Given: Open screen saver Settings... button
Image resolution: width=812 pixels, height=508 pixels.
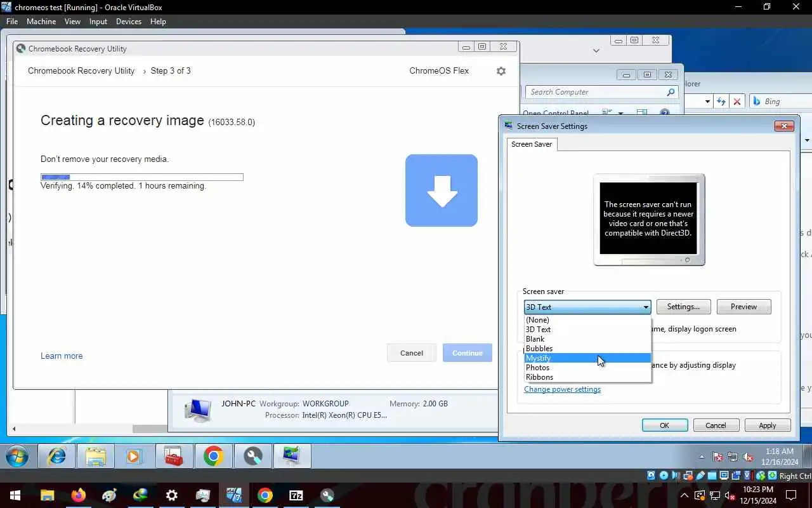Looking at the screenshot, I should click(683, 307).
